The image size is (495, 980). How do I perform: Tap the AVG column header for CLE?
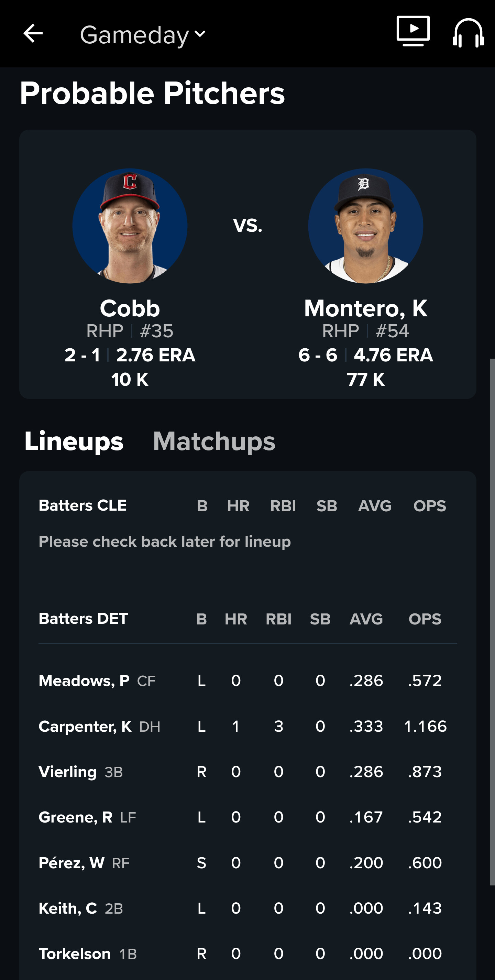374,506
